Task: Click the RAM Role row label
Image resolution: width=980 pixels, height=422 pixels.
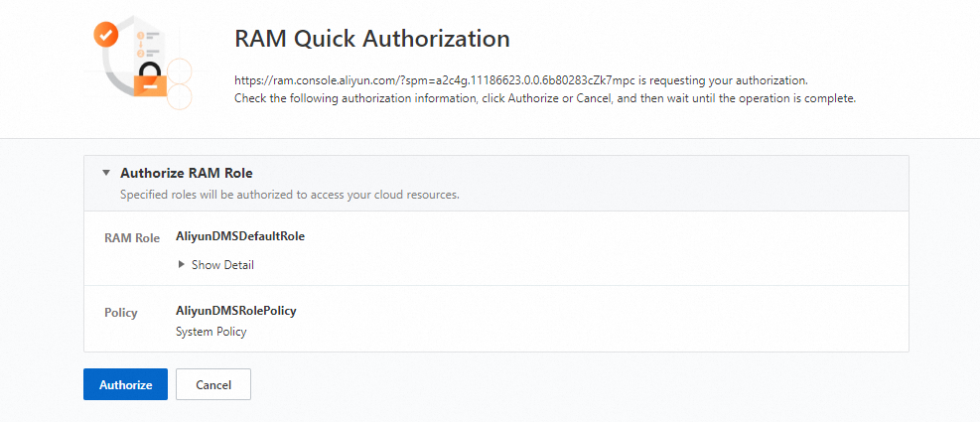Action: pos(132,238)
